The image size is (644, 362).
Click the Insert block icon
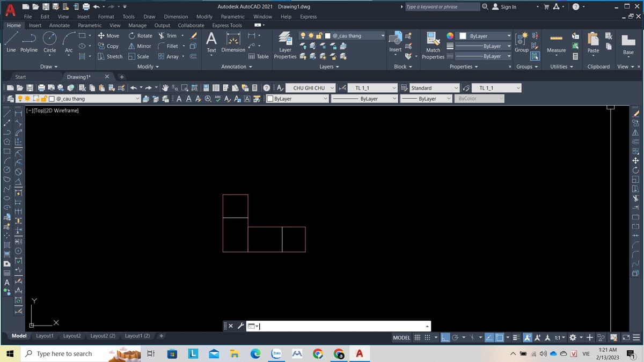tap(395, 42)
